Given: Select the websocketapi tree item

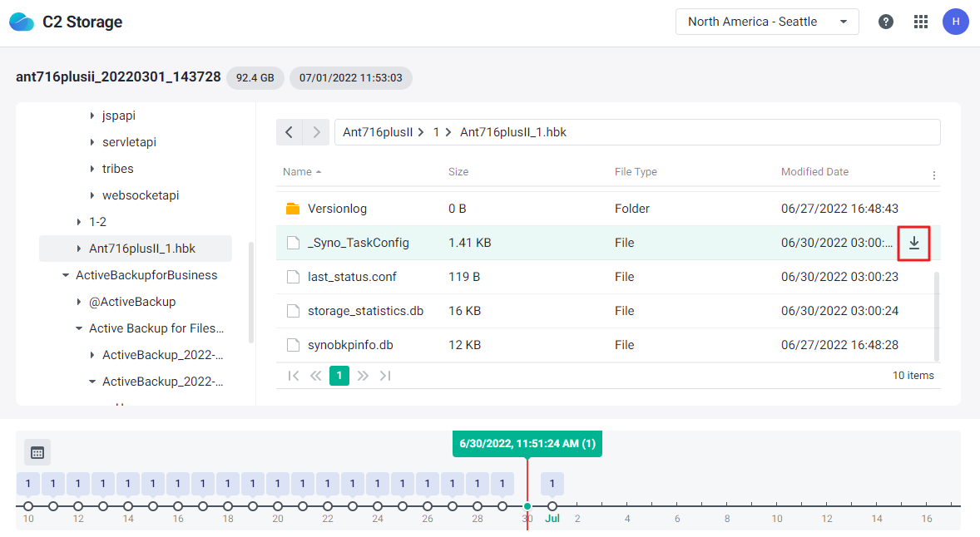Looking at the screenshot, I should click(x=141, y=195).
